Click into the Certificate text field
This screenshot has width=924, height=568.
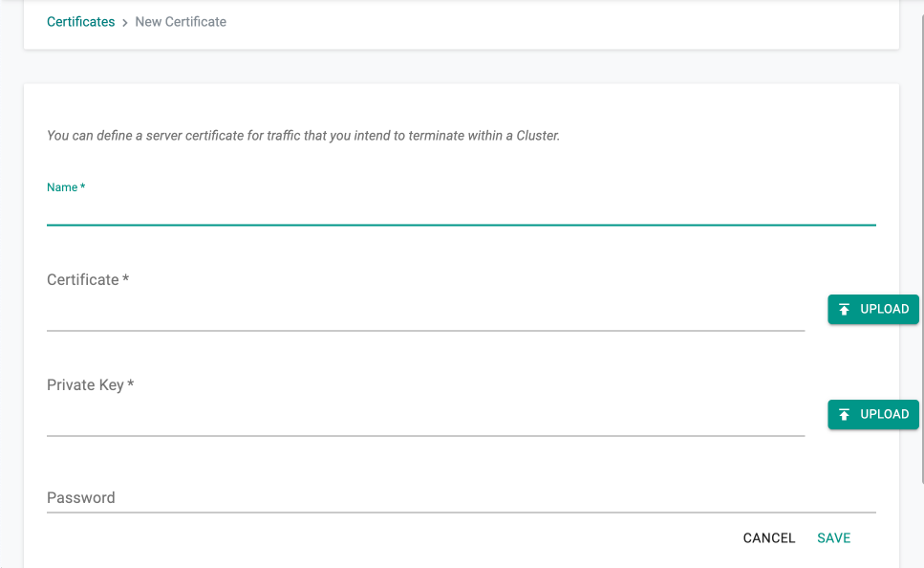pyautogui.click(x=425, y=314)
